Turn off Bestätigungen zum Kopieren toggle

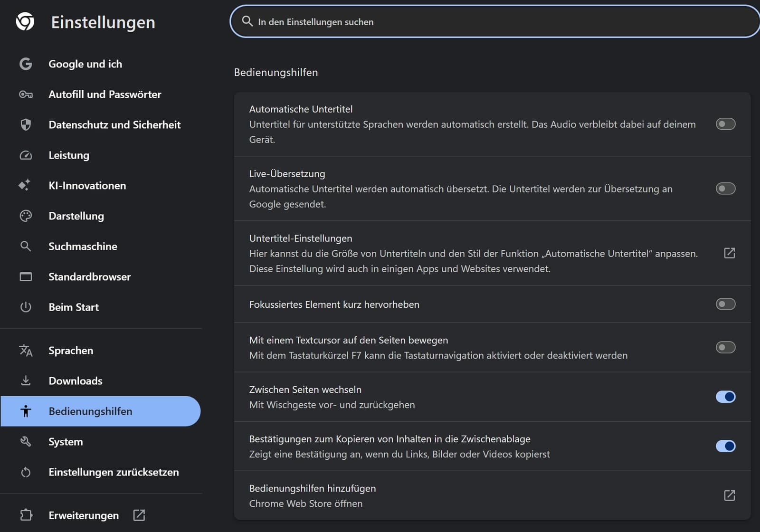(725, 446)
